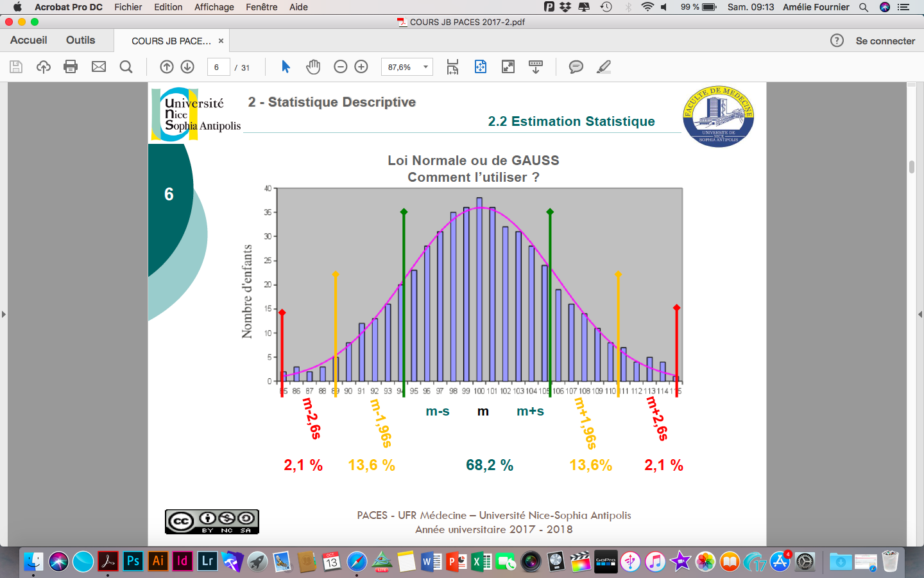Add a comment with speech bubble icon

tap(576, 67)
